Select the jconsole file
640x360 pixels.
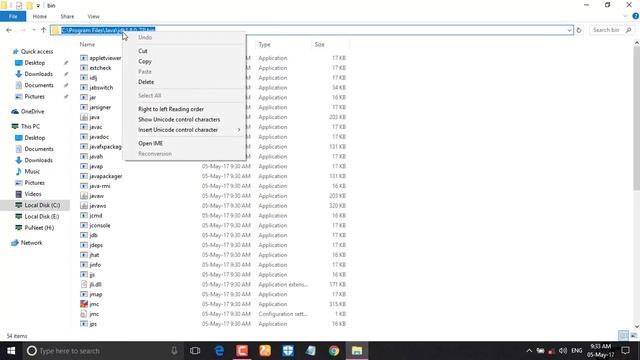pyautogui.click(x=100, y=225)
